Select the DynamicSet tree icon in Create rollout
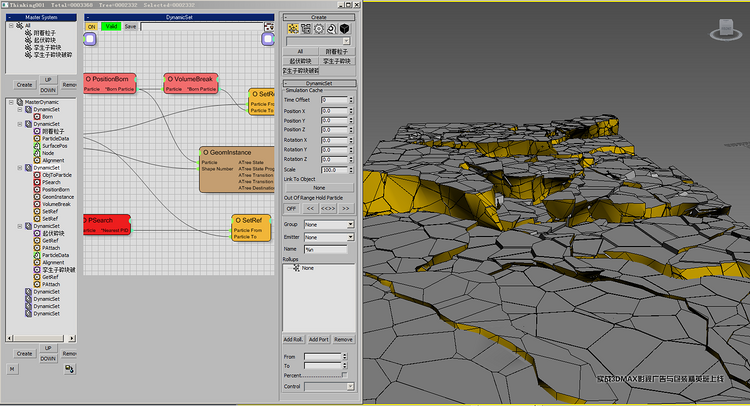Image resolution: width=750 pixels, height=406 pixels. click(x=306, y=29)
